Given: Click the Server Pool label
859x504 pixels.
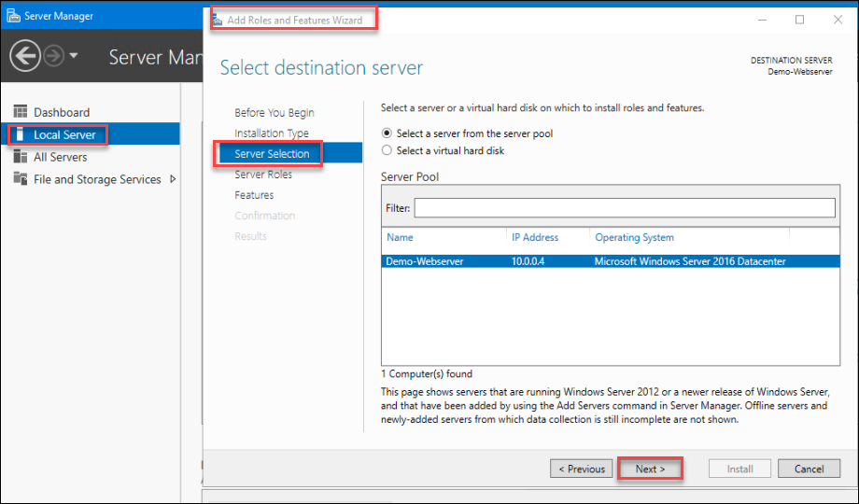Looking at the screenshot, I should click(x=410, y=177).
